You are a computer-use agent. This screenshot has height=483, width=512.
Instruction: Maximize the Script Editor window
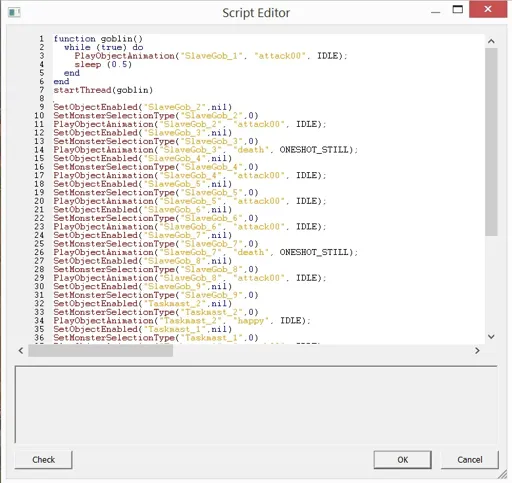pos(458,10)
